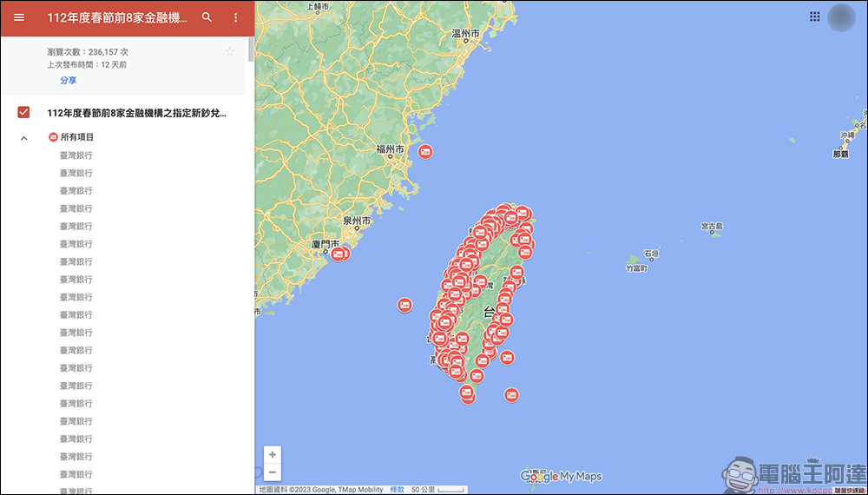The width and height of the screenshot is (868, 495).
Task: Click the layer name 112年度春節前8家金融機構之指定新鈔兌
Action: (x=137, y=114)
